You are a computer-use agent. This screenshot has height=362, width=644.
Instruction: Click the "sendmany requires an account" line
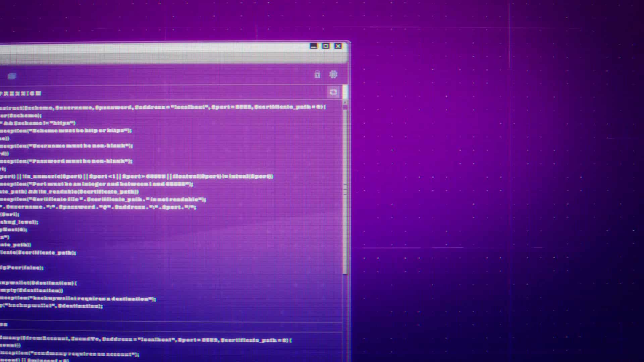tap(70, 354)
